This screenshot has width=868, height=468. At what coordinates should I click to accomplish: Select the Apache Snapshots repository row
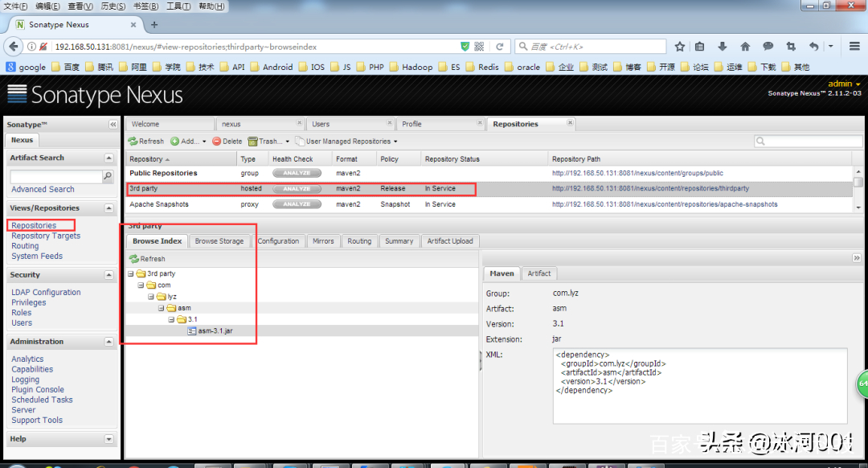point(489,204)
